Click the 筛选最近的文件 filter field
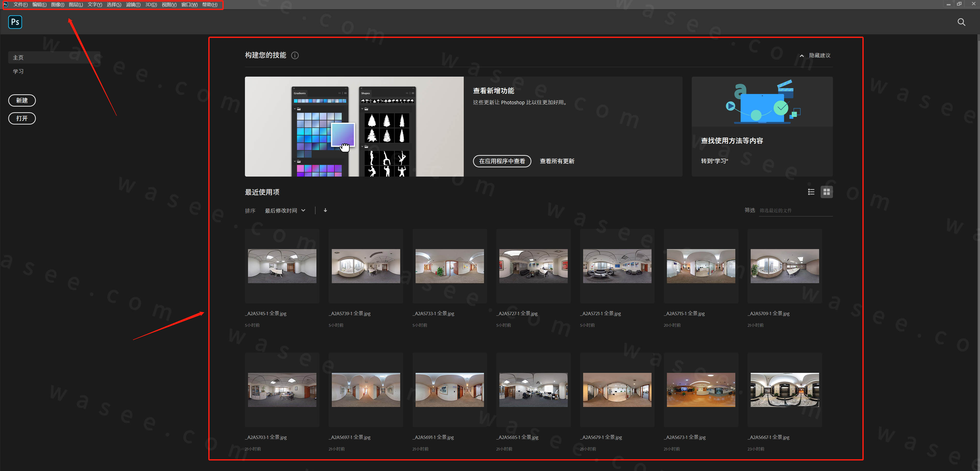This screenshot has height=471, width=980. [795, 210]
